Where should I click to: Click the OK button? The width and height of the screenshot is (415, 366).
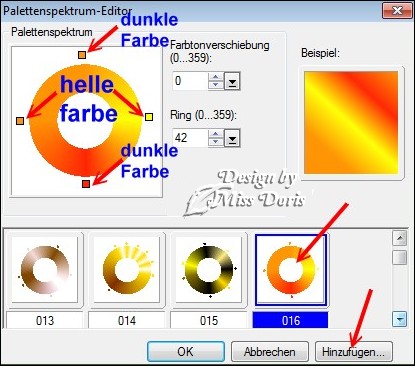click(x=186, y=352)
